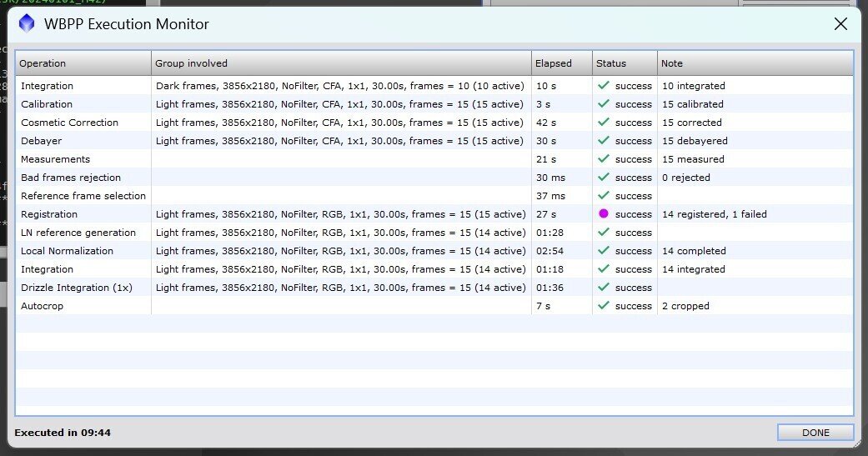Screen dimensions: 868x456
Task: Click the 01:28 elapsed time
Action: [x=549, y=233]
